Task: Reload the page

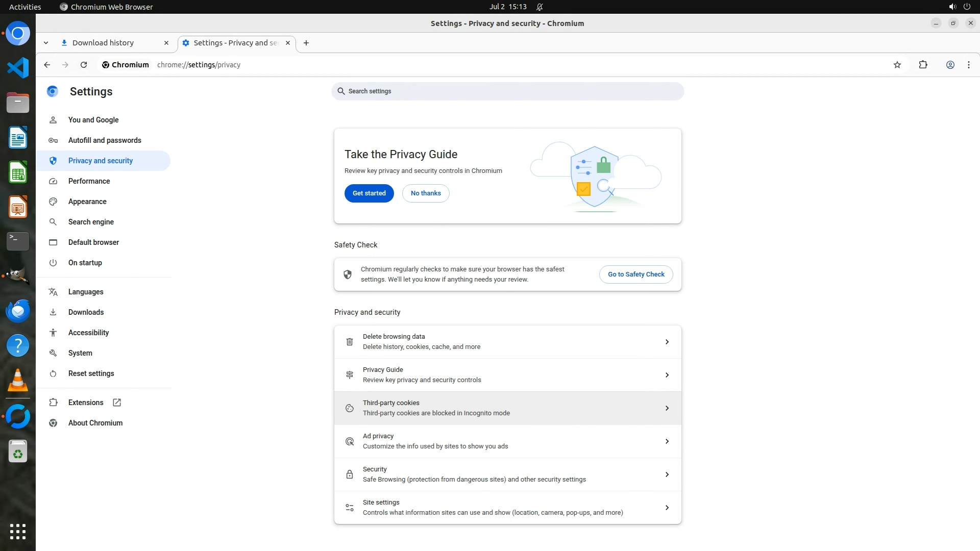Action: [84, 65]
